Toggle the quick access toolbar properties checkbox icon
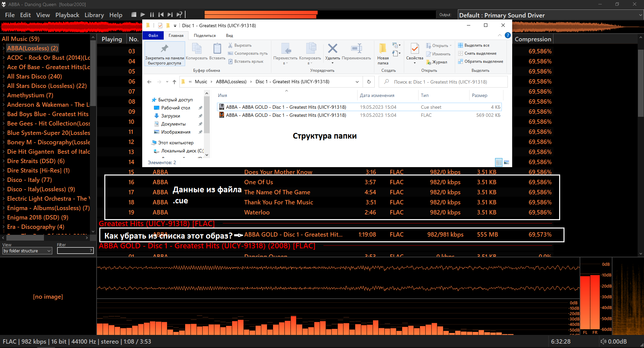 coord(160,26)
